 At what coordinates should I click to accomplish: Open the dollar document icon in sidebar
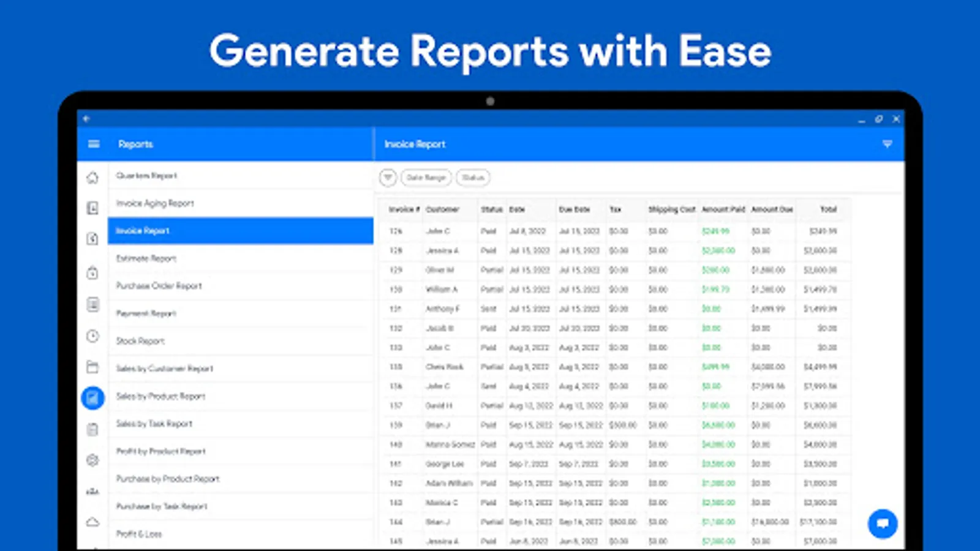[x=92, y=239]
